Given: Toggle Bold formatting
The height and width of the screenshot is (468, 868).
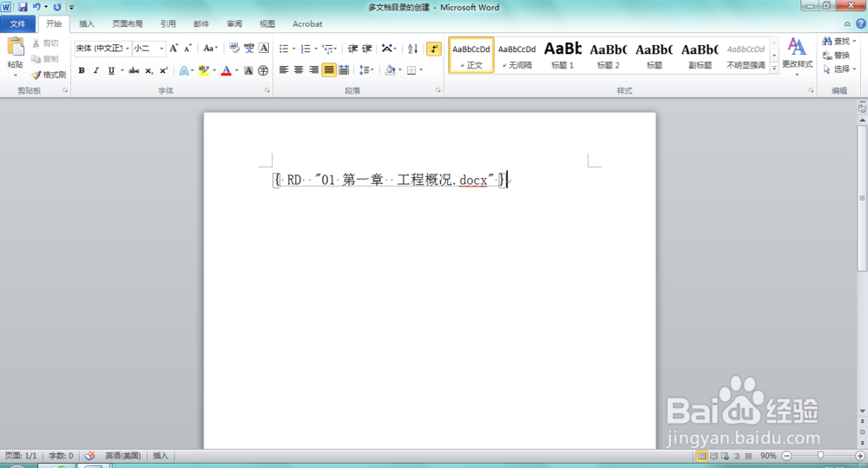Looking at the screenshot, I should click(x=82, y=71).
